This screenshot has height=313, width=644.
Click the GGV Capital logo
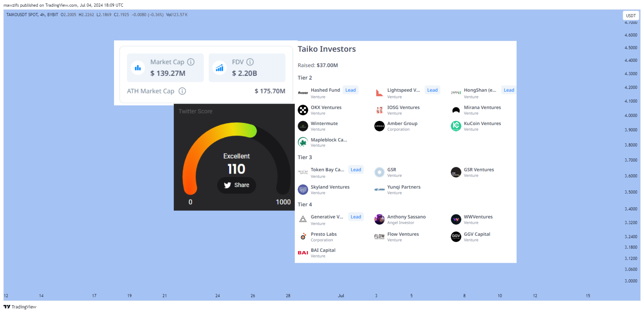click(456, 237)
